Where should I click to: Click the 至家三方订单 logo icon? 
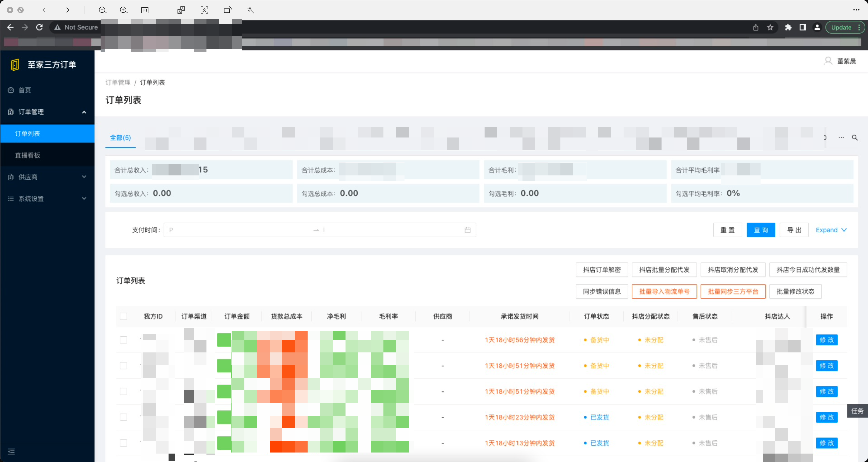pyautogui.click(x=14, y=65)
